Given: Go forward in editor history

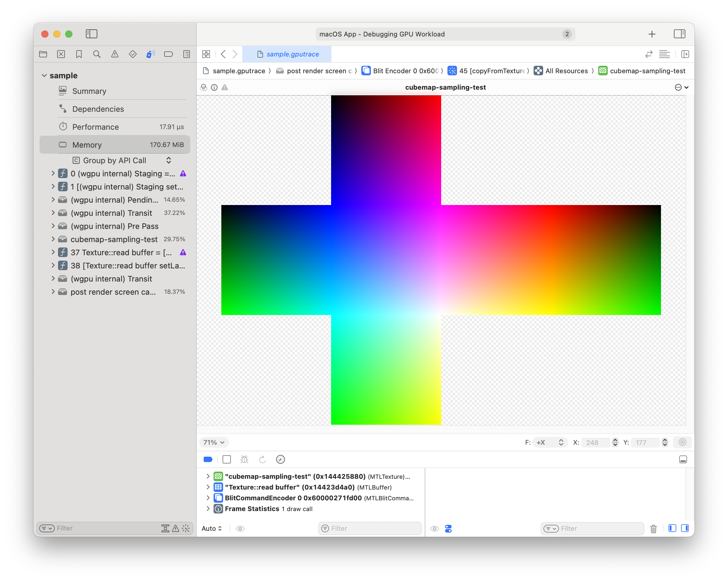Looking at the screenshot, I should tap(235, 54).
